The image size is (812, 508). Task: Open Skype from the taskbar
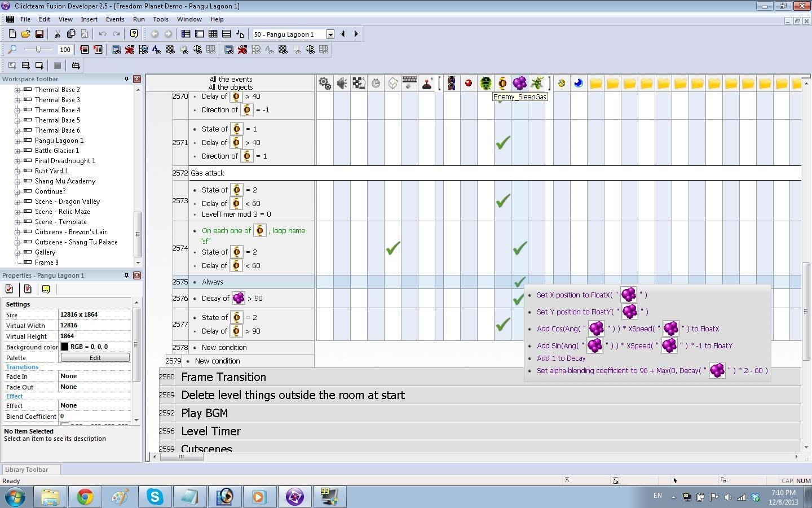click(155, 497)
